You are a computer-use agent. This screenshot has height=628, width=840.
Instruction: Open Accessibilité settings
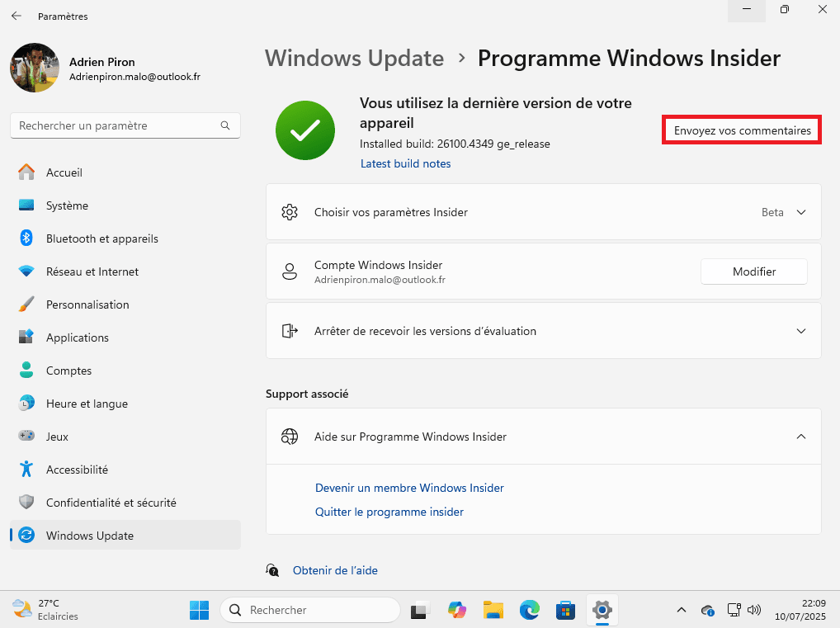coord(125,470)
